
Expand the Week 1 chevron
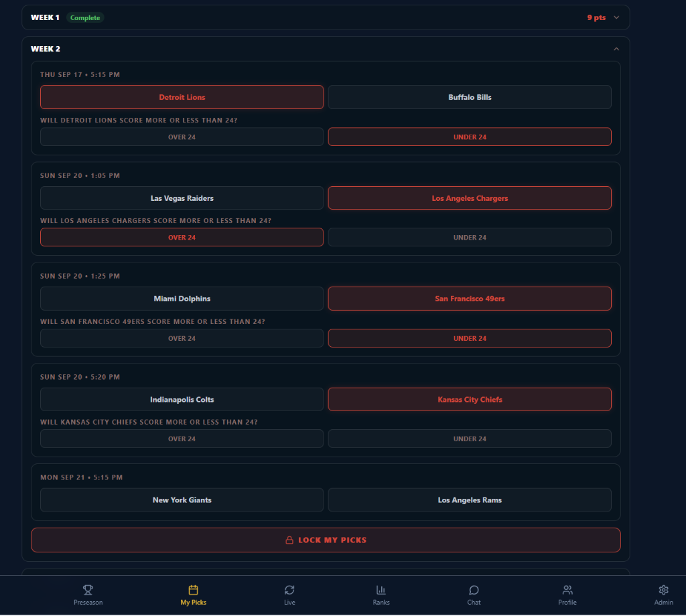pos(616,17)
